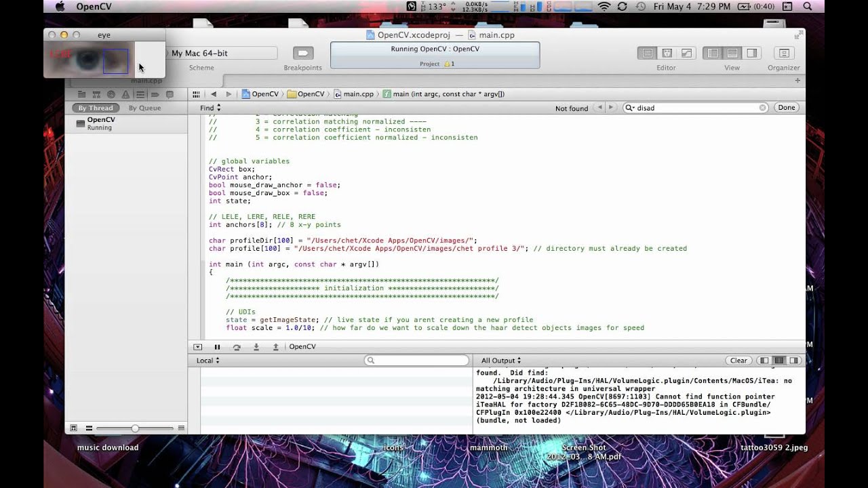Switch to the Assistant editor
This screenshot has height=488, width=868.
click(667, 53)
